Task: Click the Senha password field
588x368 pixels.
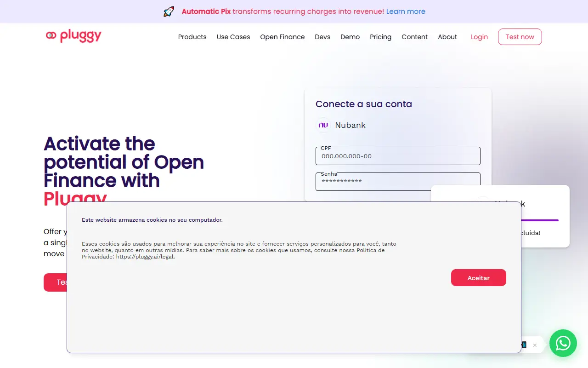Action: point(398,182)
